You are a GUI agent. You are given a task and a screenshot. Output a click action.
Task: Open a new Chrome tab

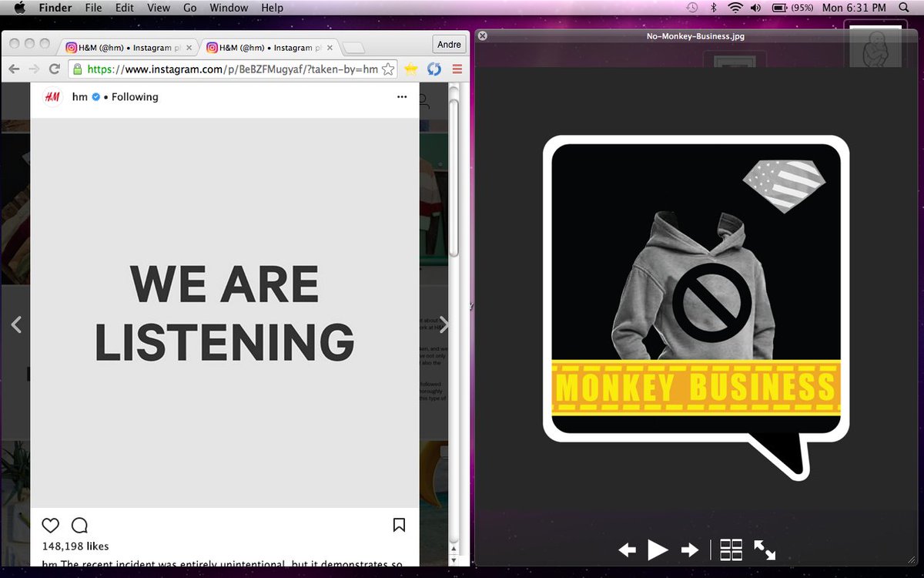click(353, 48)
